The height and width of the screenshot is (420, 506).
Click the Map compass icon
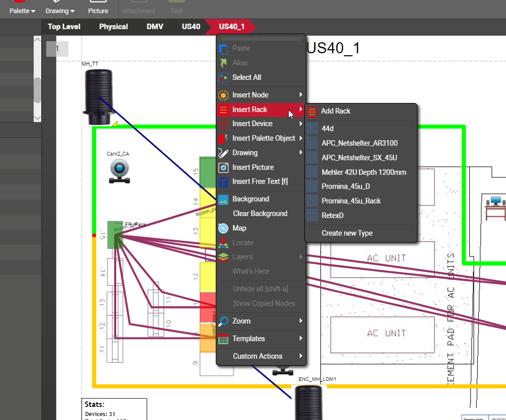tap(224, 228)
